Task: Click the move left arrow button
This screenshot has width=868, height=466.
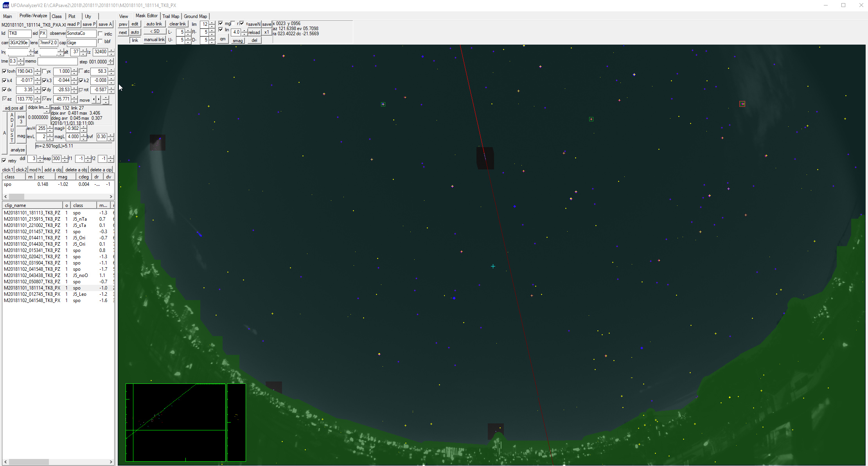Action: click(93, 100)
